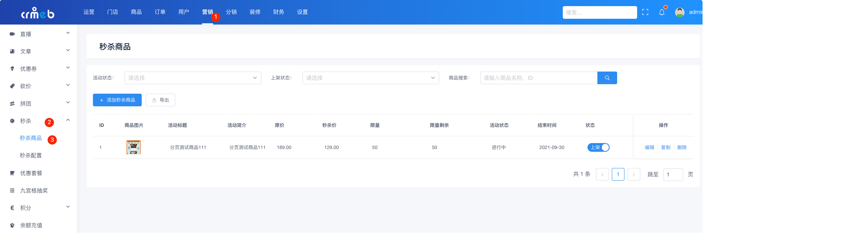The image size is (868, 249).
Task: Open the 活动状态 dropdown
Action: tap(193, 78)
